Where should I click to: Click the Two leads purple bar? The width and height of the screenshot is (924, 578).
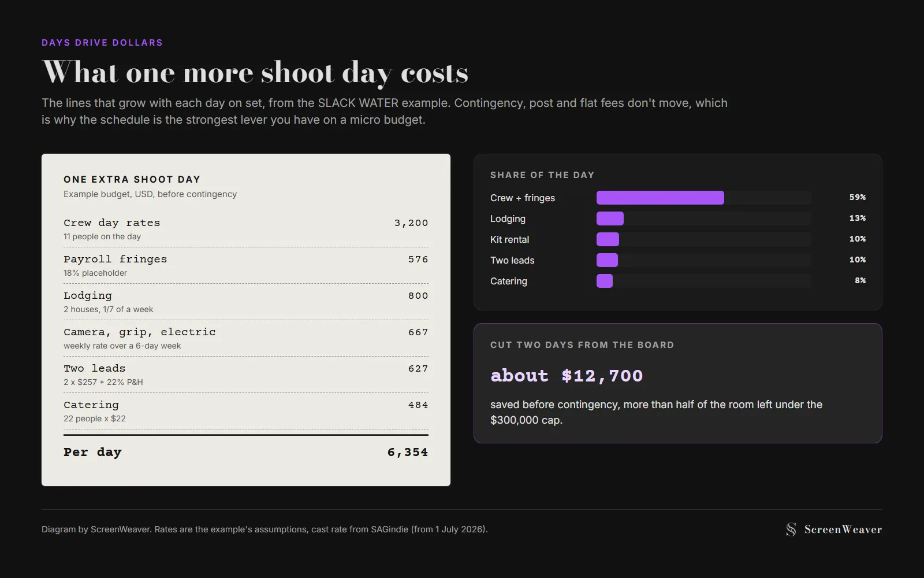click(x=607, y=260)
